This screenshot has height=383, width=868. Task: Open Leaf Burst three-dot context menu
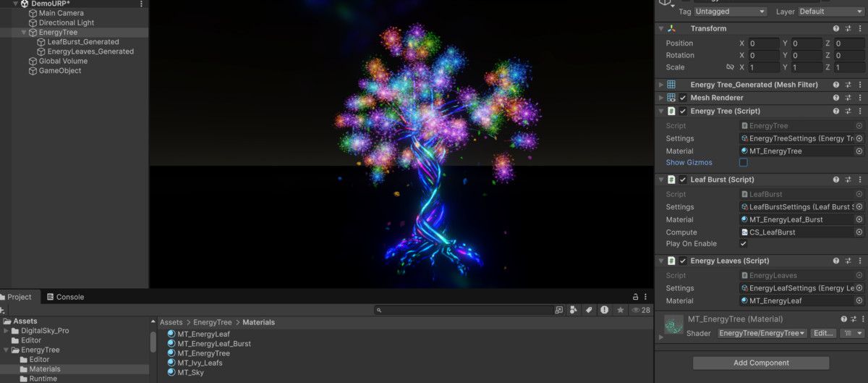click(x=859, y=180)
